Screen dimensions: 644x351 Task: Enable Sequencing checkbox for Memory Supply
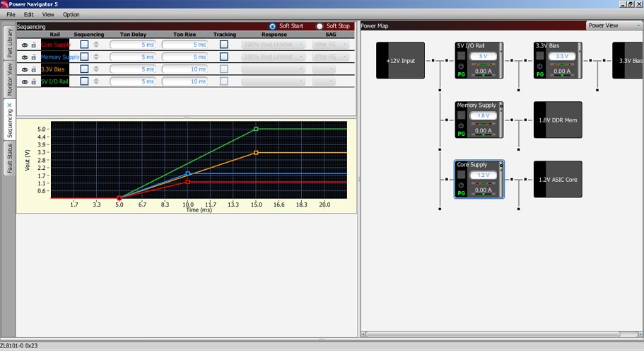click(84, 57)
